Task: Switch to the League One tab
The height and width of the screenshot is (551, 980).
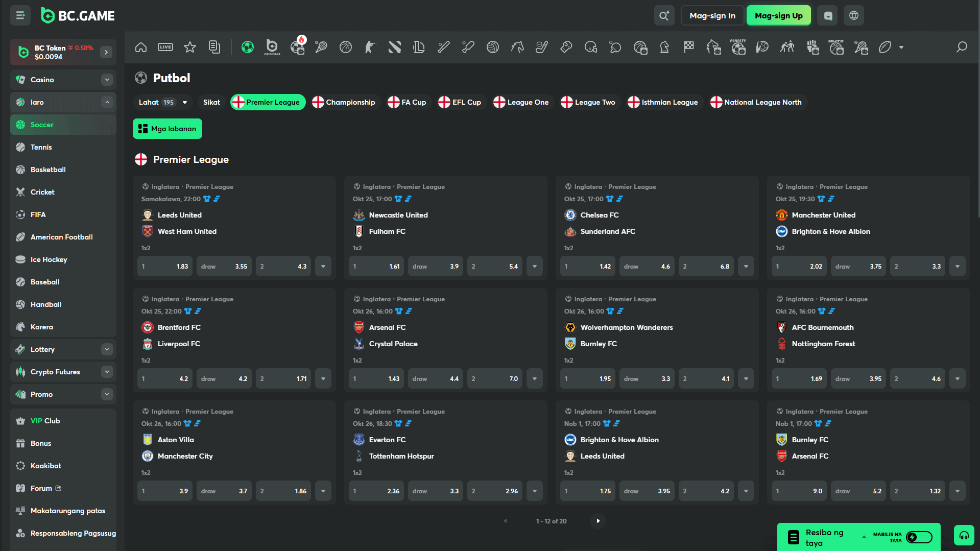Action: 521,102
